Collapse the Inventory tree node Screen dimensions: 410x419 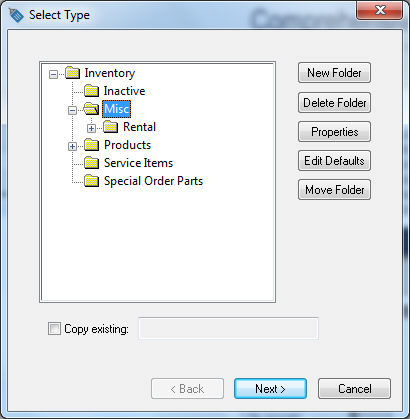tap(53, 74)
